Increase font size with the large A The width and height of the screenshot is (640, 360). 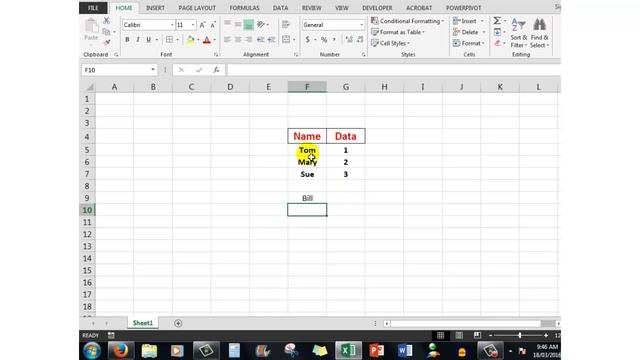pos(202,25)
